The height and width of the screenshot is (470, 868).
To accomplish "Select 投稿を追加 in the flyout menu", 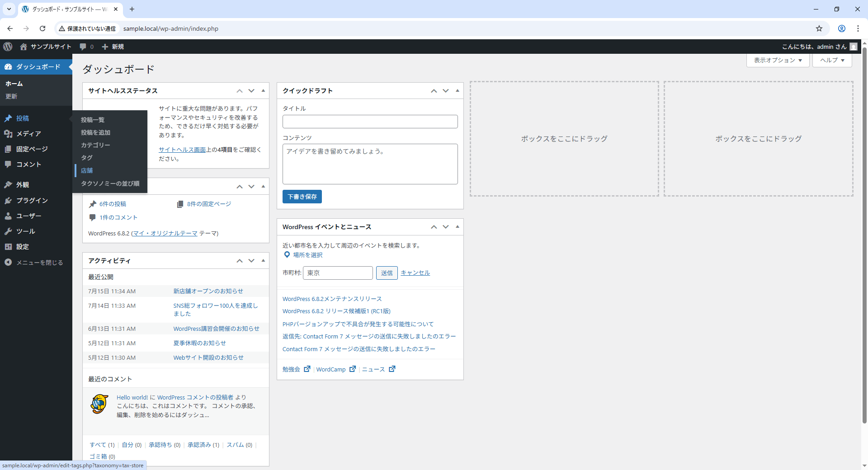I will 95,132.
